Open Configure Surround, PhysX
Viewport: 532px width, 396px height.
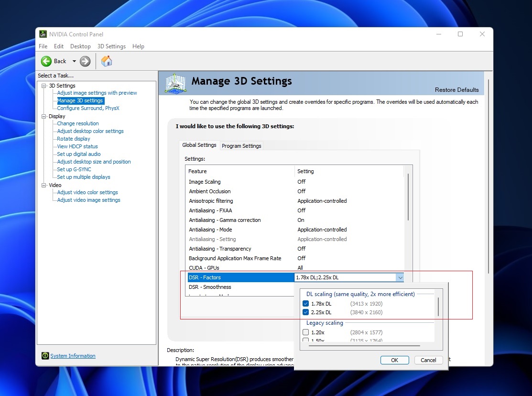88,108
